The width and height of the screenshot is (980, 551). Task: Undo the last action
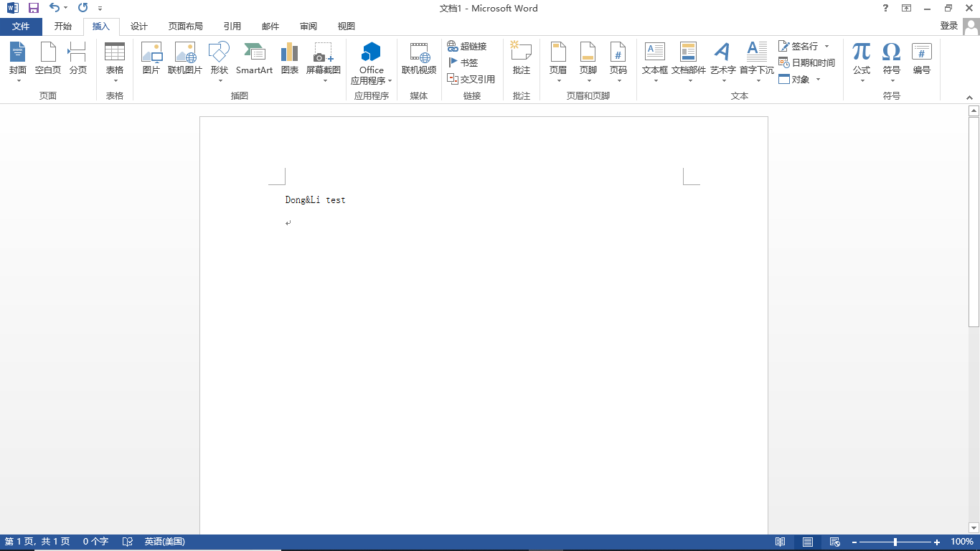pos(55,8)
